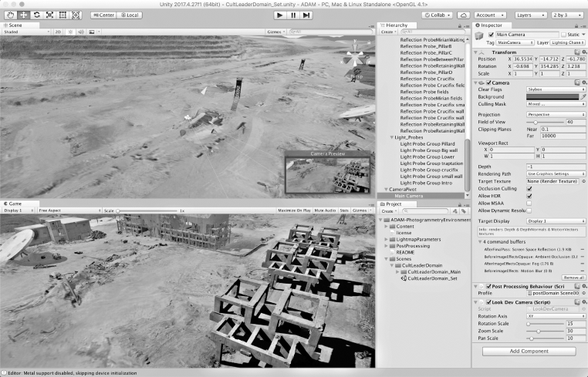588x377 pixels.
Task: Open Stats overlay in Game view
Action: [344, 210]
